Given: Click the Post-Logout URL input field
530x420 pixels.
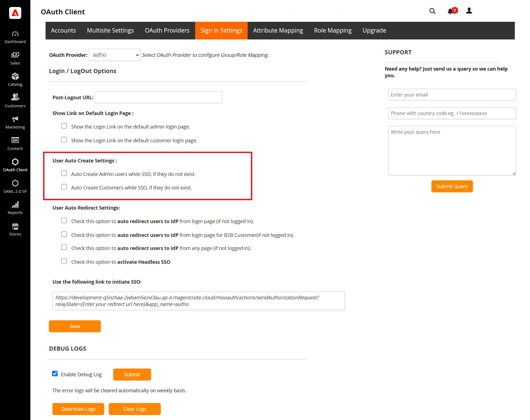Looking at the screenshot, I should [x=158, y=97].
